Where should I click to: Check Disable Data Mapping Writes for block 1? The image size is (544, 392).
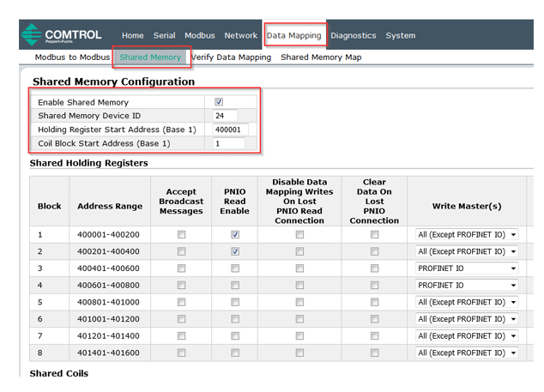pyautogui.click(x=299, y=234)
